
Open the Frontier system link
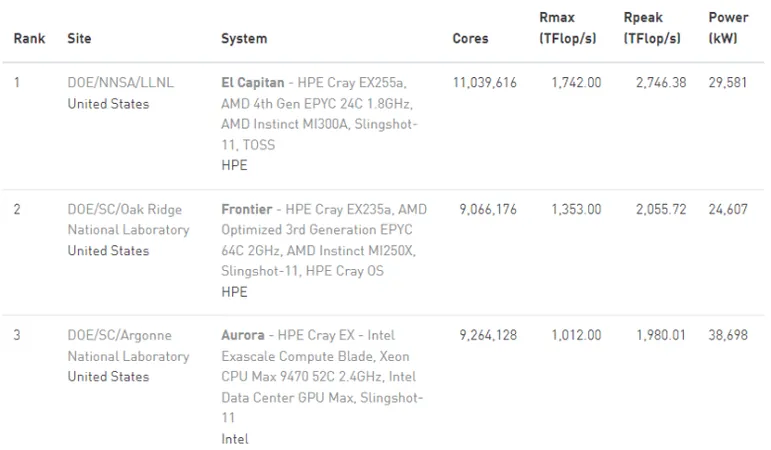coord(246,210)
